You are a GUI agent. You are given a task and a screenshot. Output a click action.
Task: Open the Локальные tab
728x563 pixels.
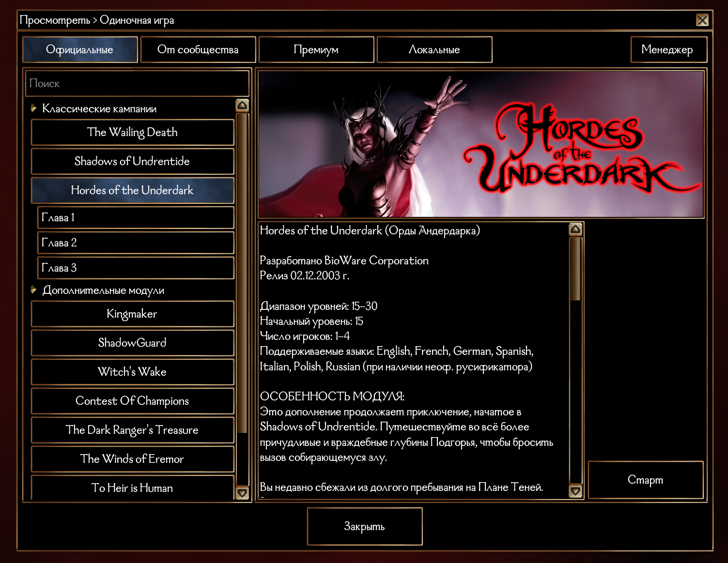434,50
